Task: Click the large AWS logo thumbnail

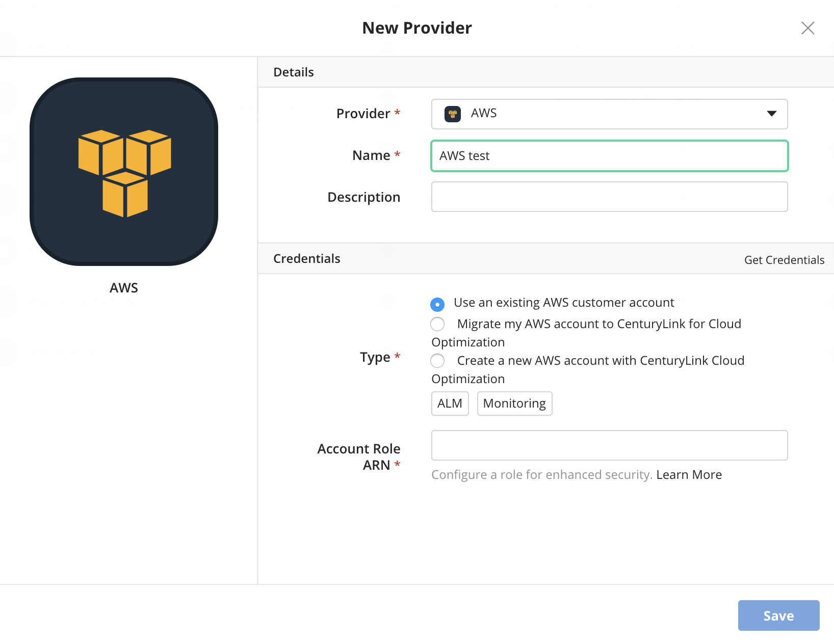Action: 124,172
